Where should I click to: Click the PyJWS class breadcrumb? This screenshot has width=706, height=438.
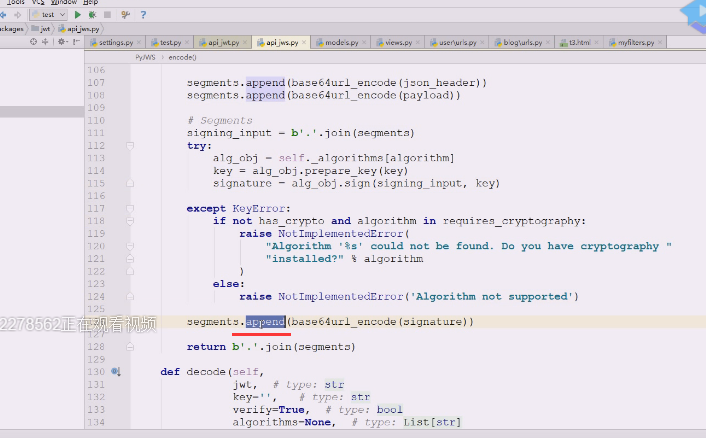145,57
